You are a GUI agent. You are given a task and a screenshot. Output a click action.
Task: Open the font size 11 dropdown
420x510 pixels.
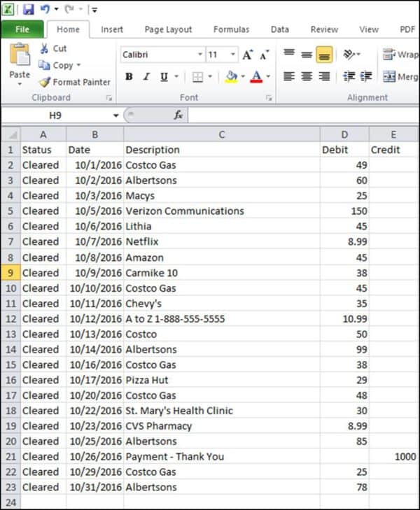coord(233,55)
